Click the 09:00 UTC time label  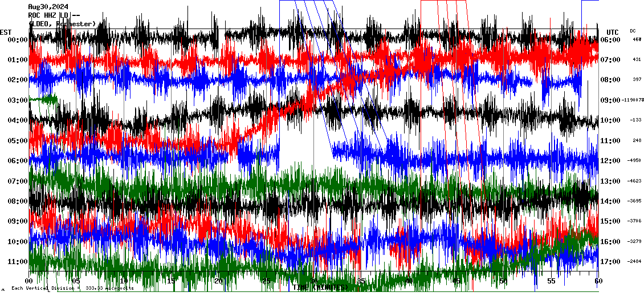pos(610,100)
